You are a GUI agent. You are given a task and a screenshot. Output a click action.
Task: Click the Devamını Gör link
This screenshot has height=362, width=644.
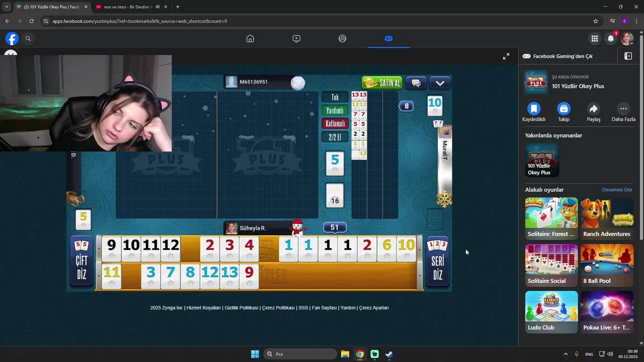(617, 190)
